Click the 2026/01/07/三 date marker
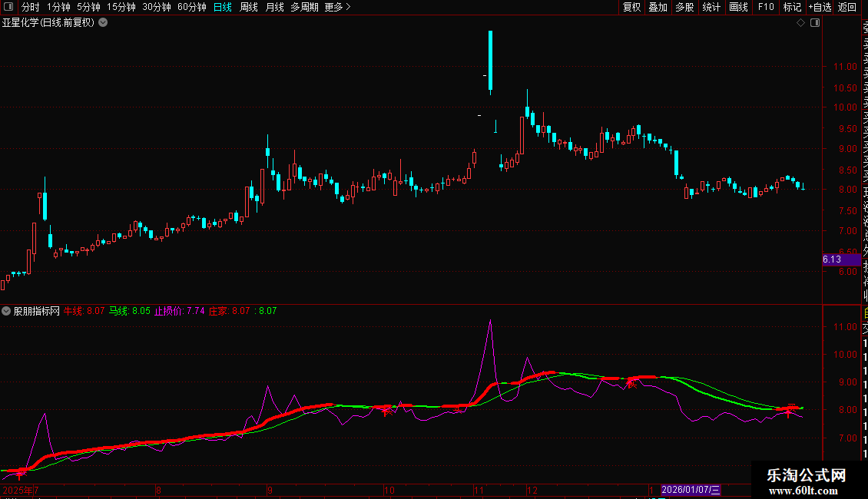The image size is (868, 499). click(x=691, y=490)
